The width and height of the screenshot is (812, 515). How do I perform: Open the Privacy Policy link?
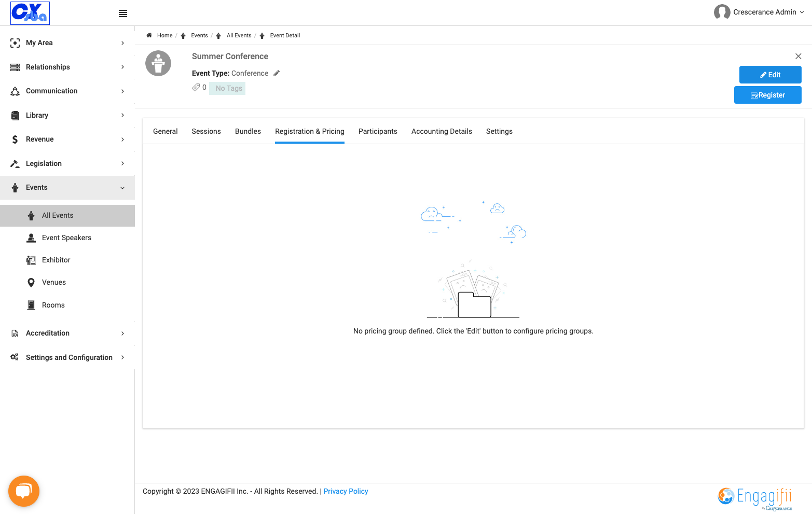click(346, 491)
